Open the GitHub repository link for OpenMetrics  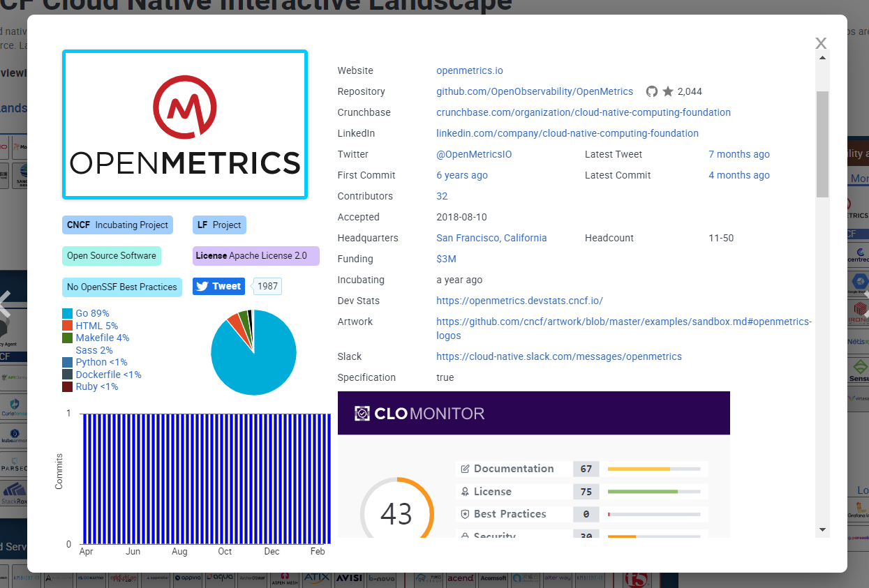coord(535,91)
